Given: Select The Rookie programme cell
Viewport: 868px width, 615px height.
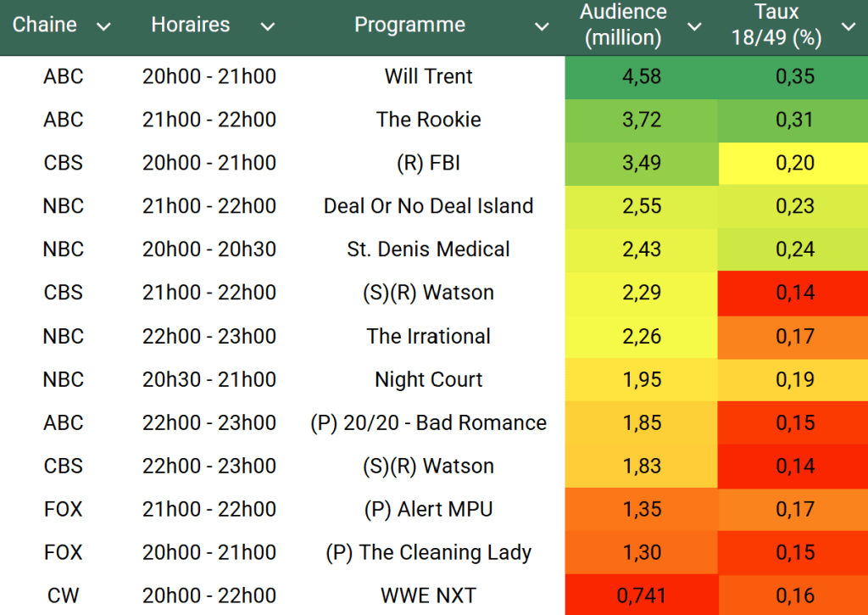Looking at the screenshot, I should (x=428, y=120).
